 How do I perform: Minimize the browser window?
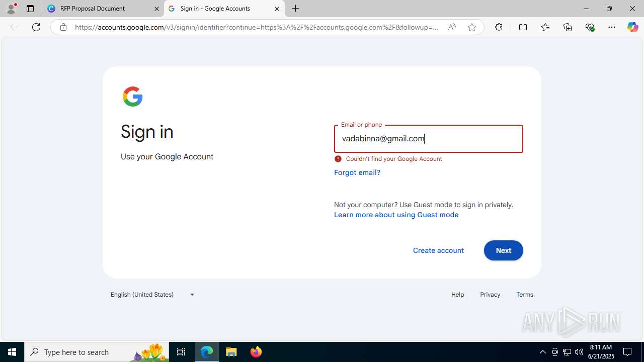tap(586, 9)
